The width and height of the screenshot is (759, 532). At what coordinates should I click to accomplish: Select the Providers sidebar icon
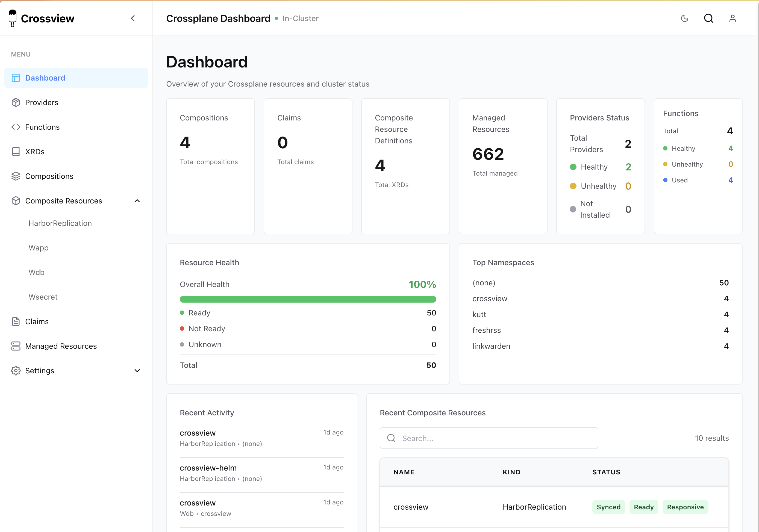point(16,102)
